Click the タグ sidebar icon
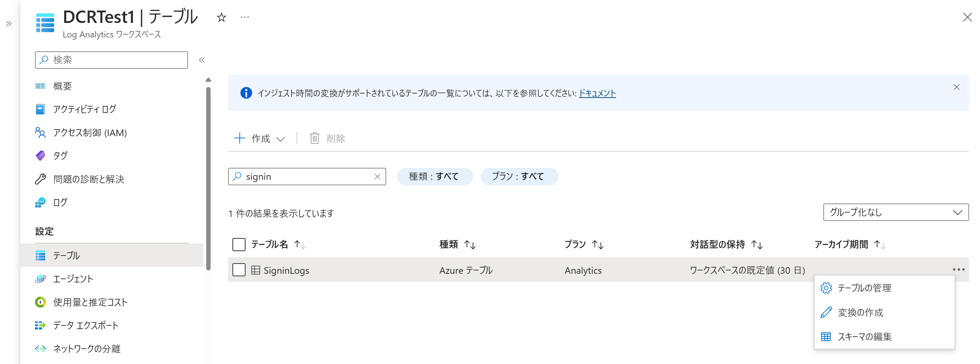980x364 pixels. coord(41,155)
